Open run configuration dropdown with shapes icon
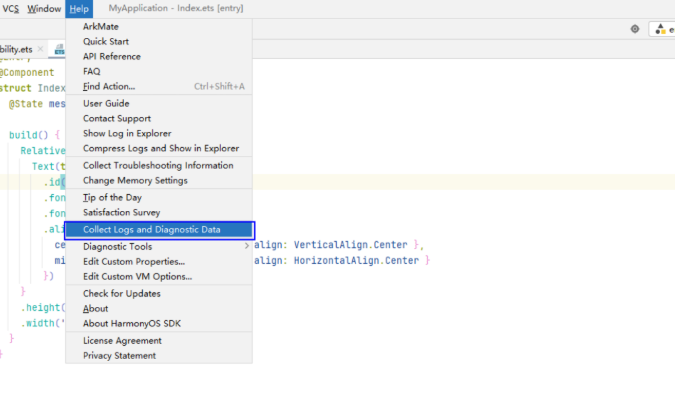Image resolution: width=675 pixels, height=396 pixels. pyautogui.click(x=663, y=29)
